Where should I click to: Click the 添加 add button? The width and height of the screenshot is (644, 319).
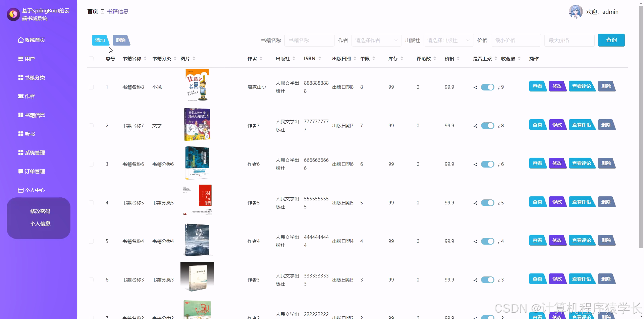100,40
